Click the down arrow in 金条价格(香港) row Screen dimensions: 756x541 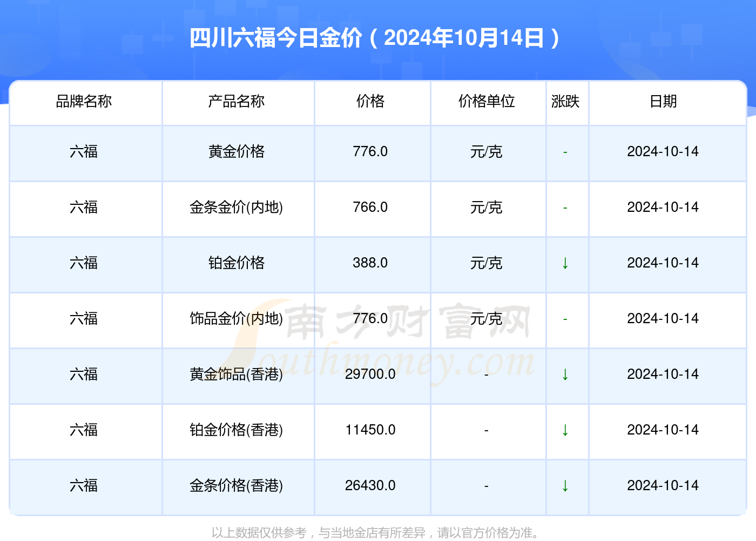click(565, 486)
